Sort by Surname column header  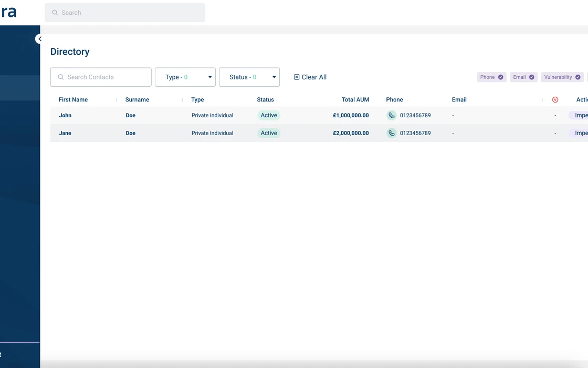(137, 99)
